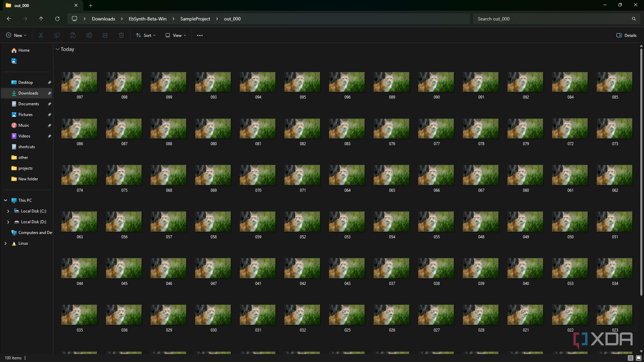
Task: Click chevron after SampleProject in breadcrumb
Action: (x=217, y=19)
